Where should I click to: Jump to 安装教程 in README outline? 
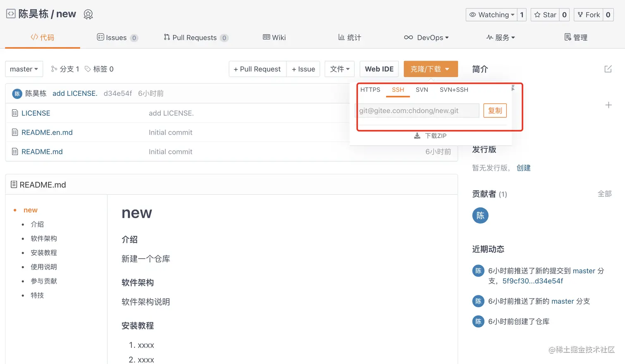[x=44, y=253]
